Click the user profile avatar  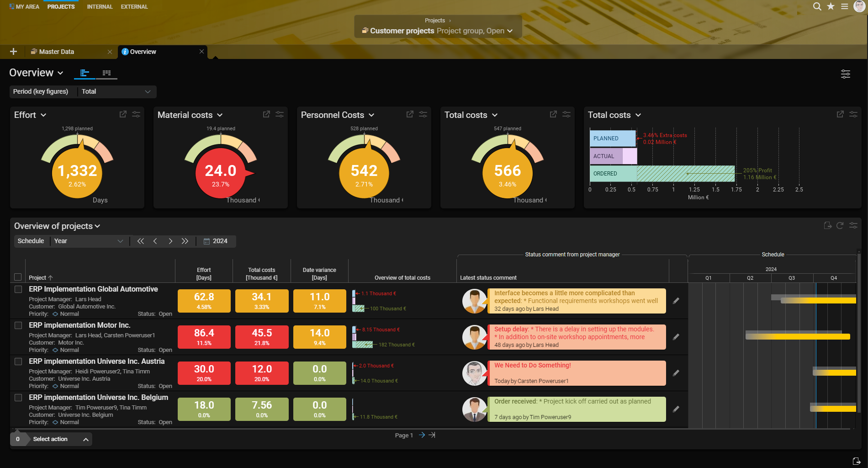point(859,6)
